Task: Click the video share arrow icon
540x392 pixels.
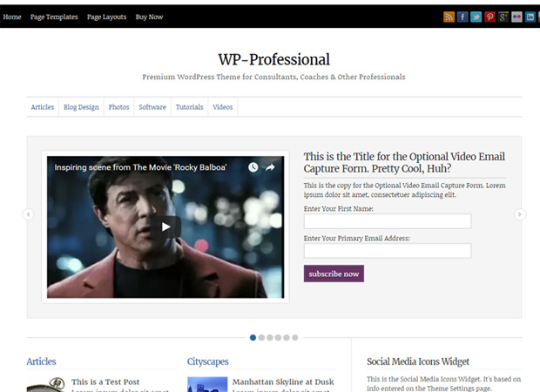Action: (x=270, y=167)
